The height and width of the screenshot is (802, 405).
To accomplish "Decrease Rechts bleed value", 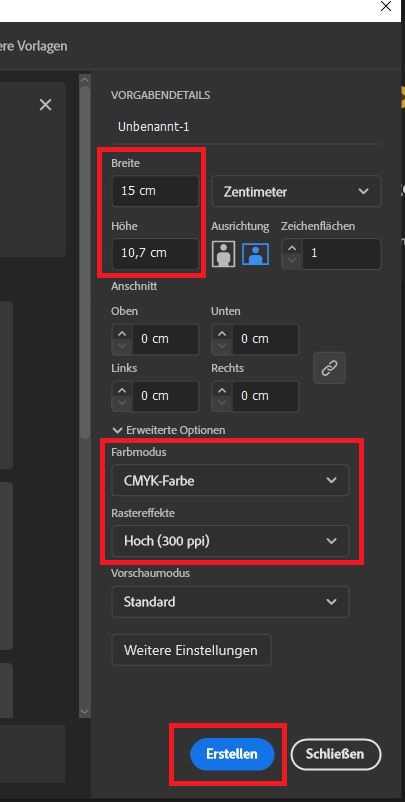I will (222, 404).
